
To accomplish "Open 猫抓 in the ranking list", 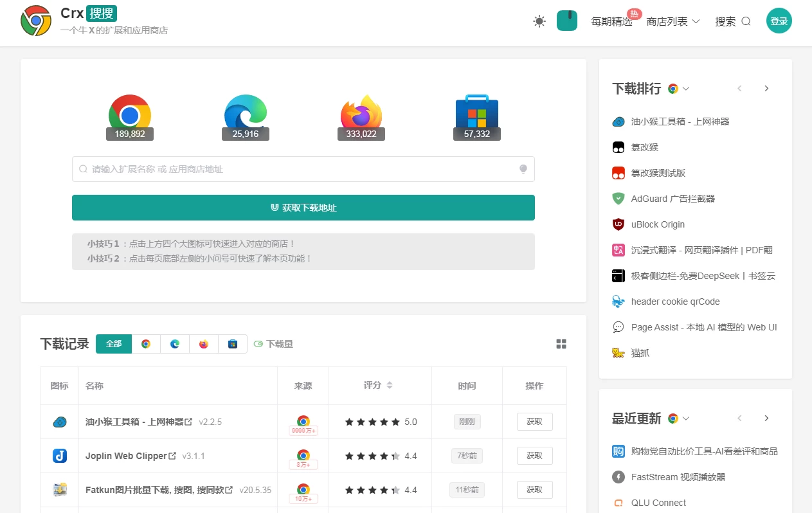I will tap(640, 353).
